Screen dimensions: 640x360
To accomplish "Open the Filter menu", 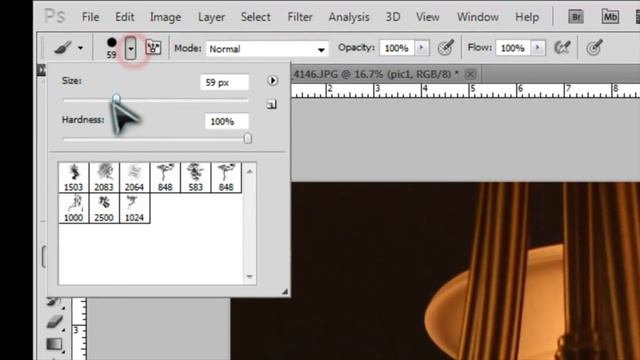I will pyautogui.click(x=300, y=17).
